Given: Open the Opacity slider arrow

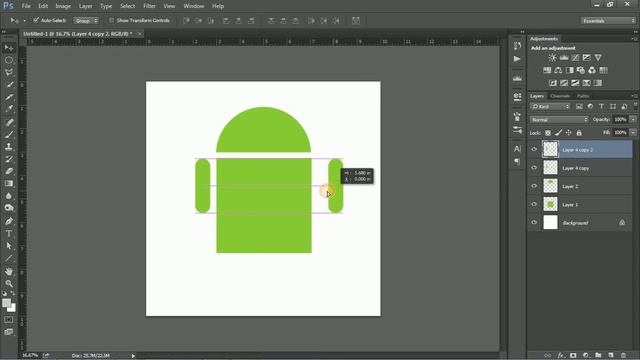Looking at the screenshot, I should [x=633, y=120].
